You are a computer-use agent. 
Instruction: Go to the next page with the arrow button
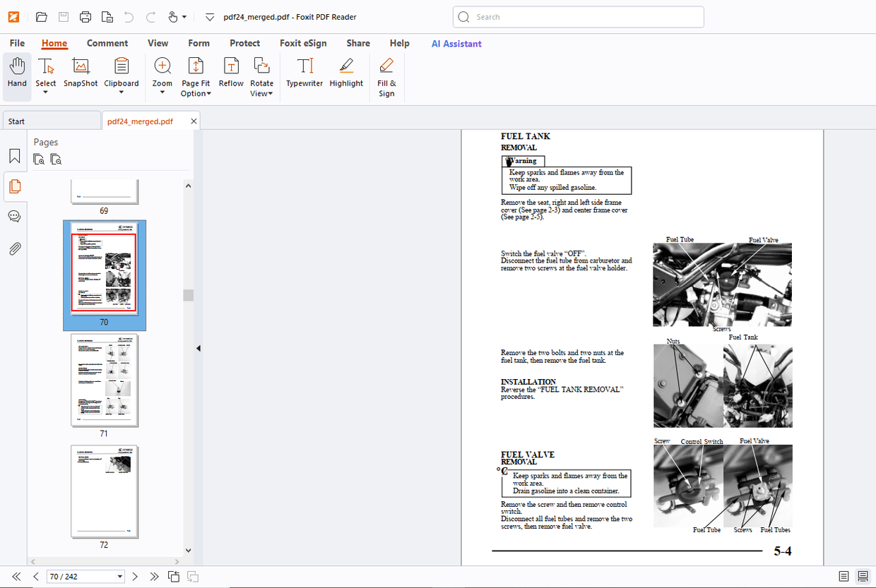(134, 576)
